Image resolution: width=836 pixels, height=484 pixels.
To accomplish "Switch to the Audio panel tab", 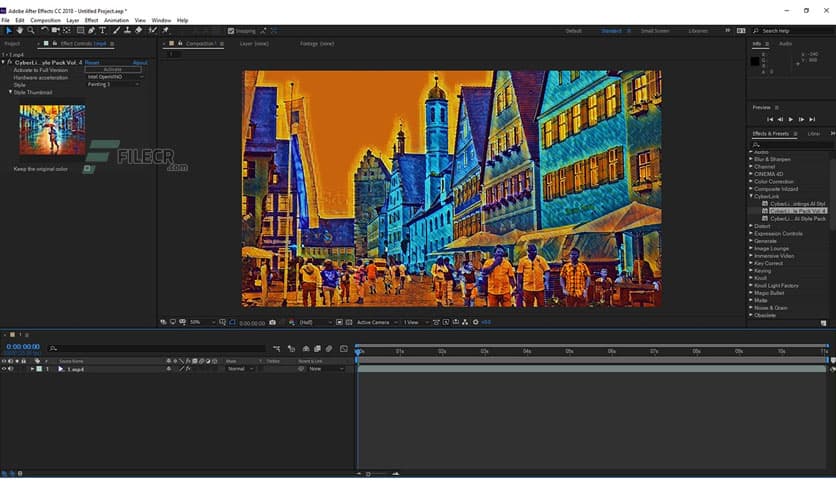I will 785,44.
